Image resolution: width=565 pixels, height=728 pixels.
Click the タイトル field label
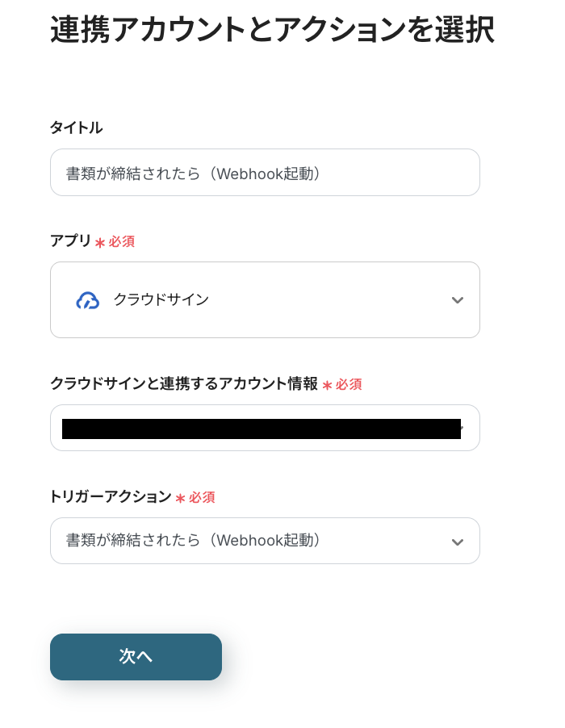(x=77, y=128)
